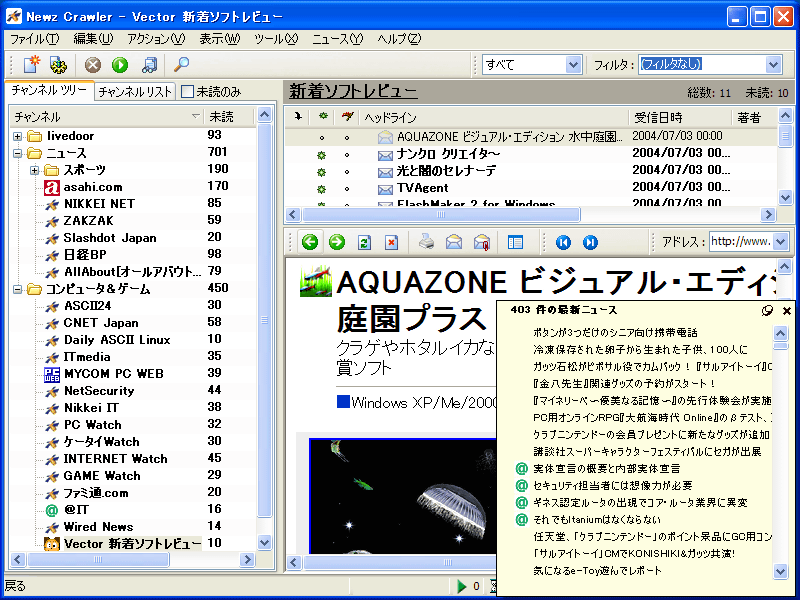Open popup item それでもItaniumはなくならない
The image size is (800, 600).
coord(596,519)
